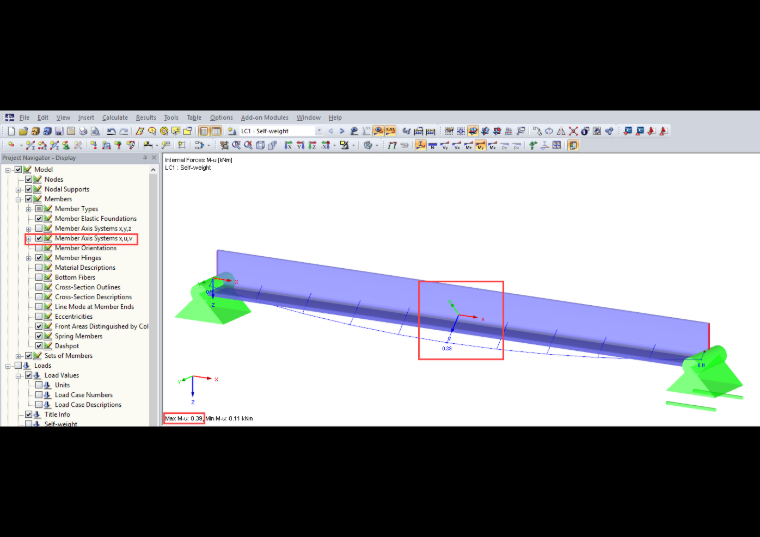Click the red X delete icon

tap(573, 131)
